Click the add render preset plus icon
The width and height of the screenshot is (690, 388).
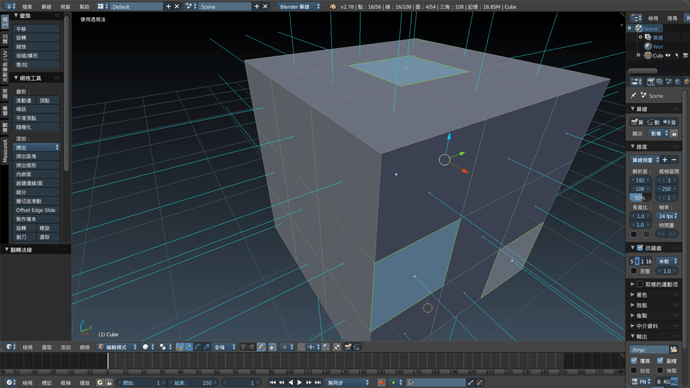click(665, 160)
